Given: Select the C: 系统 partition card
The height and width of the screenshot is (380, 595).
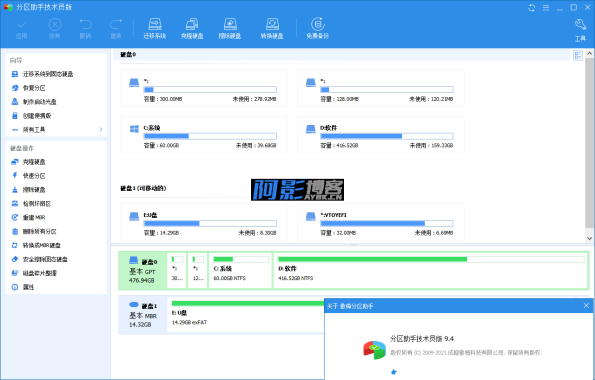Looking at the screenshot, I should pyautogui.click(x=204, y=135).
